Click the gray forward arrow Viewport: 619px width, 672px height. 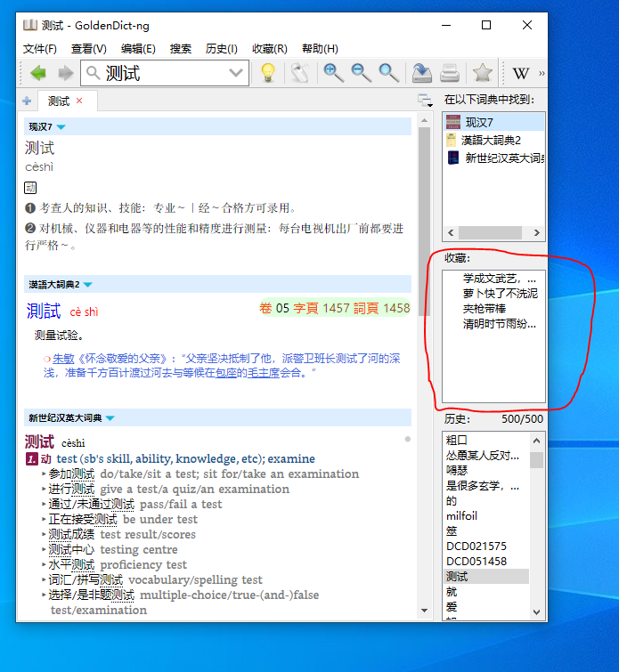pos(65,73)
